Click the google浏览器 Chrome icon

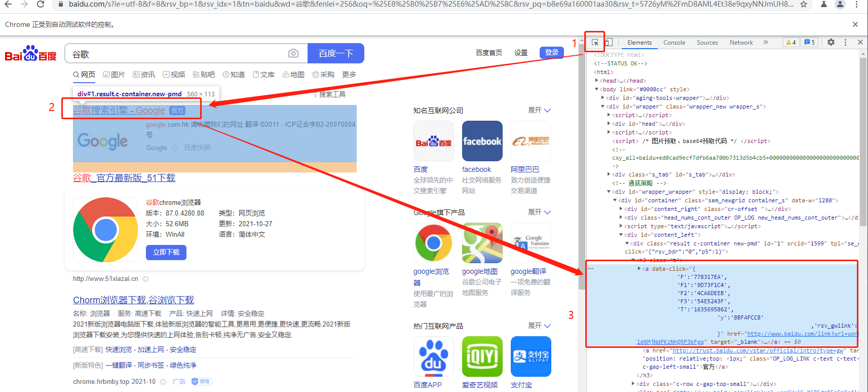point(434,243)
